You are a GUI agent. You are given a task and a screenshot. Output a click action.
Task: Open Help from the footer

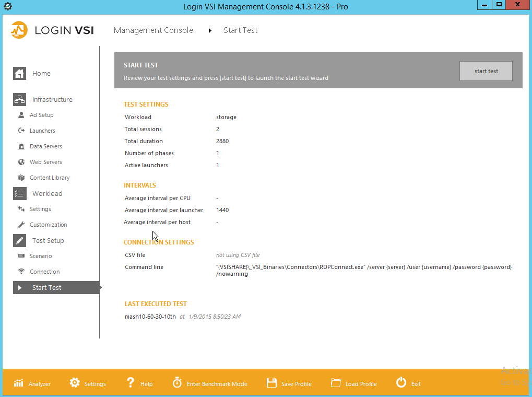coord(146,384)
